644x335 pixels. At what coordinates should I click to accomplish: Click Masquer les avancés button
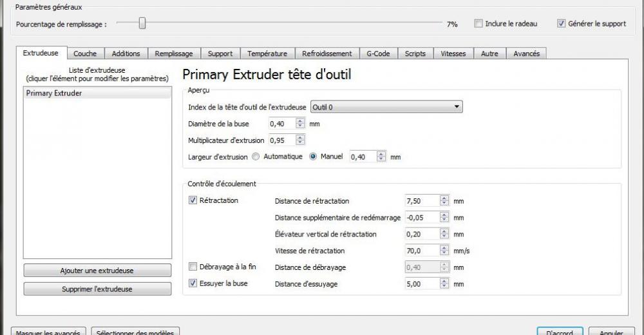(x=48, y=331)
